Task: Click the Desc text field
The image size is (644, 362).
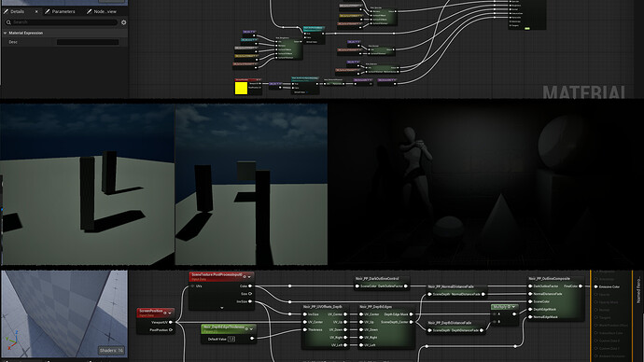Action: [x=88, y=42]
